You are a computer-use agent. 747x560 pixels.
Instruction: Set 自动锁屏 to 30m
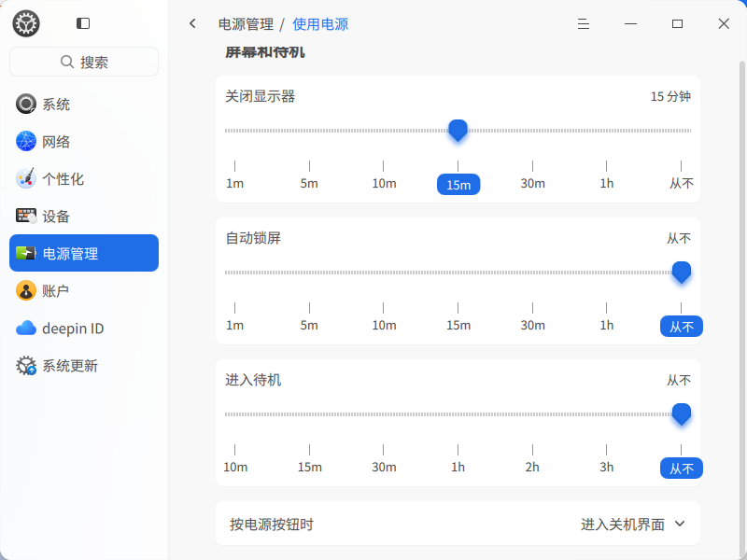pos(532,325)
